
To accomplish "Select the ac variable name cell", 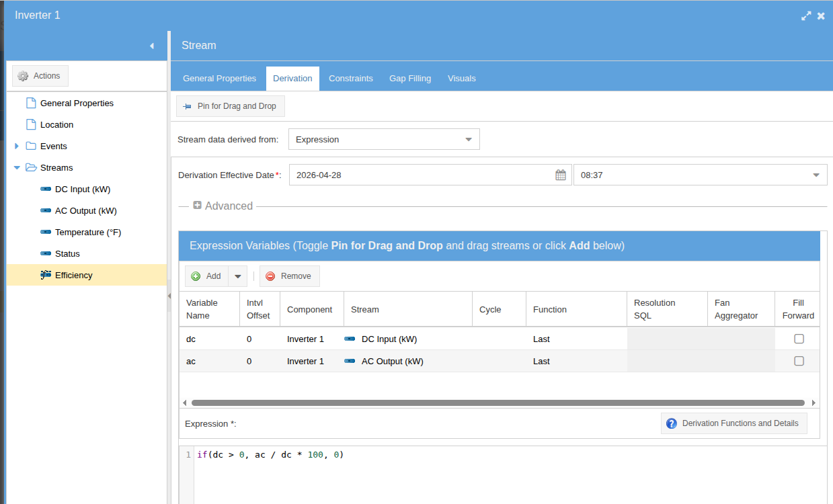I will [209, 362].
